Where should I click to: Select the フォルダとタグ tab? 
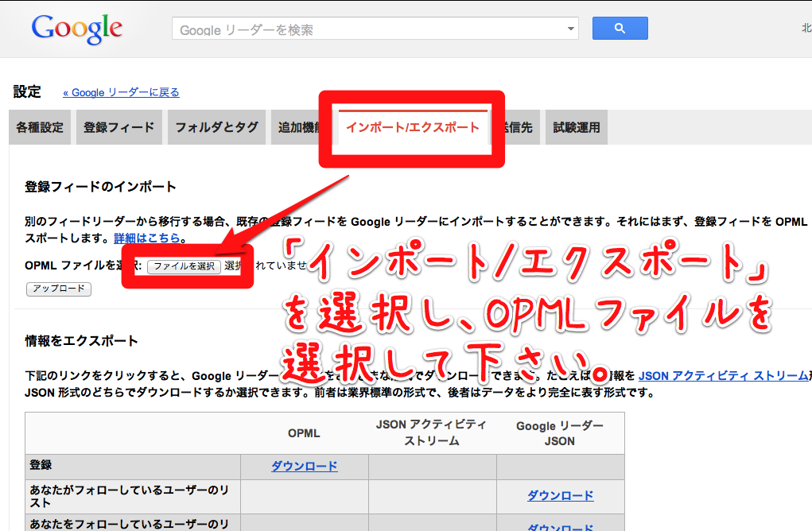click(x=216, y=127)
